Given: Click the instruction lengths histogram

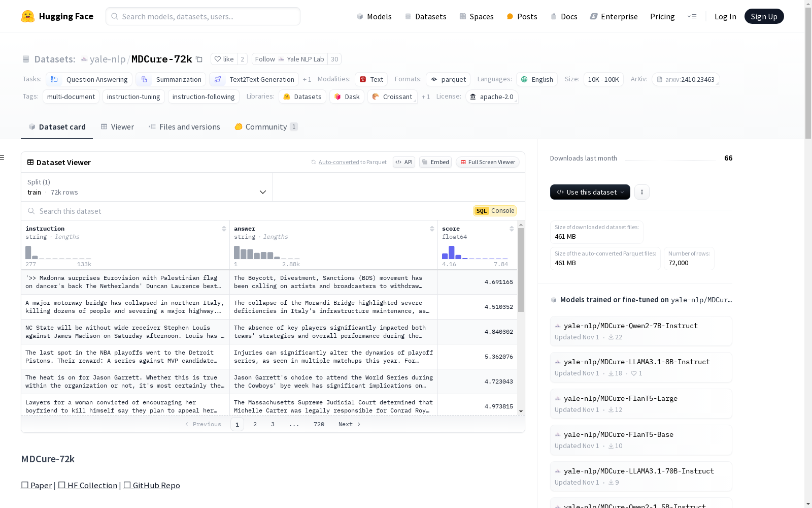Looking at the screenshot, I should [58, 252].
